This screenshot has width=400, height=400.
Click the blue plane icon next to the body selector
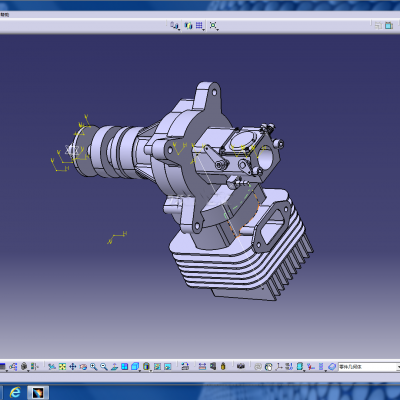[x=332, y=367]
